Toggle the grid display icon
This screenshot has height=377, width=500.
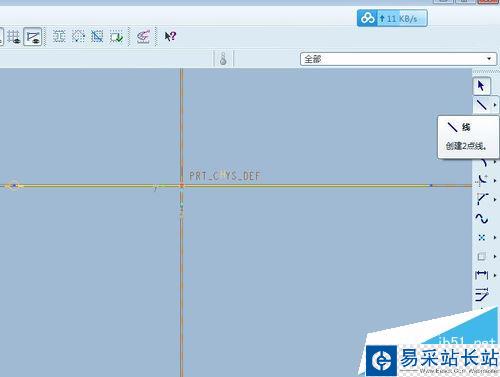(x=14, y=37)
